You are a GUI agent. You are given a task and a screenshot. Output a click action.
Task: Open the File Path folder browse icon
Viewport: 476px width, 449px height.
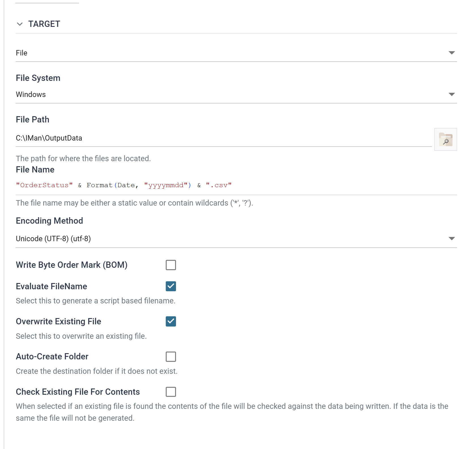[x=445, y=139]
